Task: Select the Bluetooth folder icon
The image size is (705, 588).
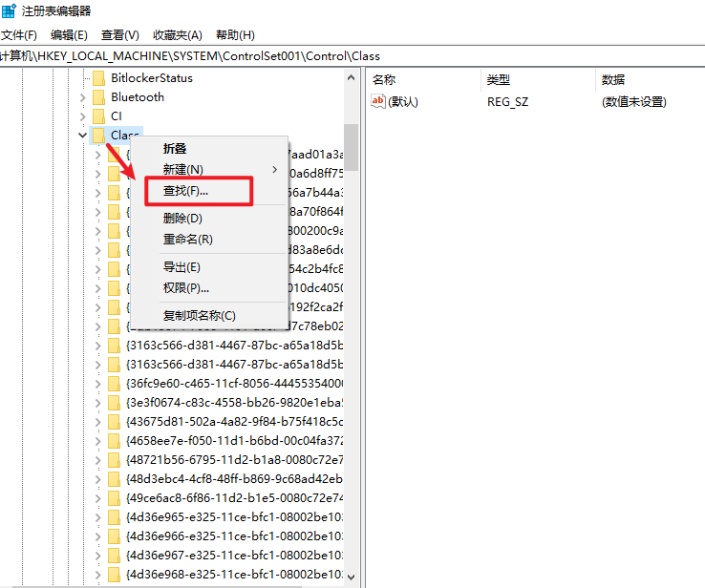Action: pos(98,97)
